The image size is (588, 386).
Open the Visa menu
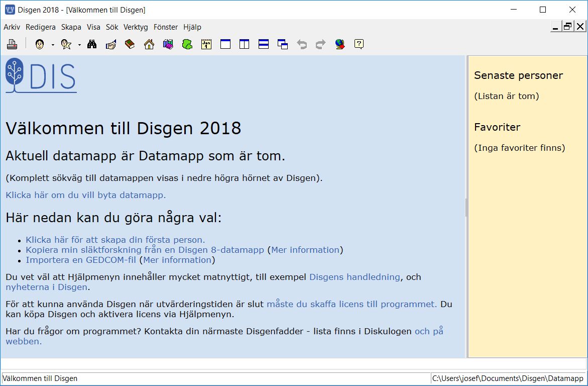click(x=93, y=27)
